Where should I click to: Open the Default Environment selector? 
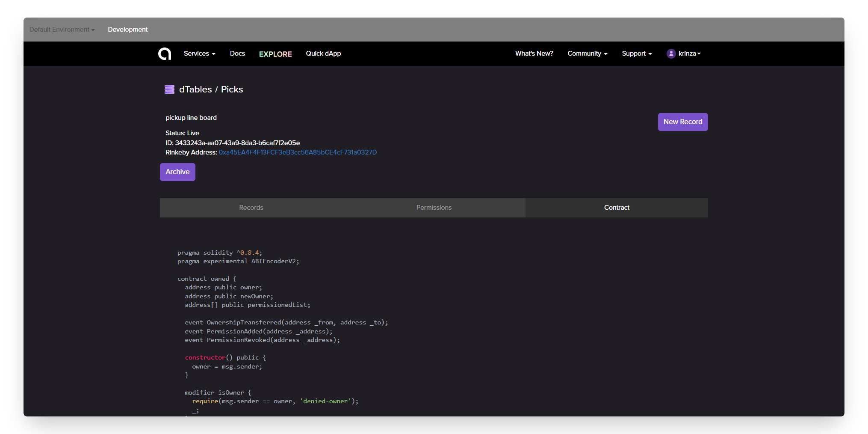coord(62,30)
